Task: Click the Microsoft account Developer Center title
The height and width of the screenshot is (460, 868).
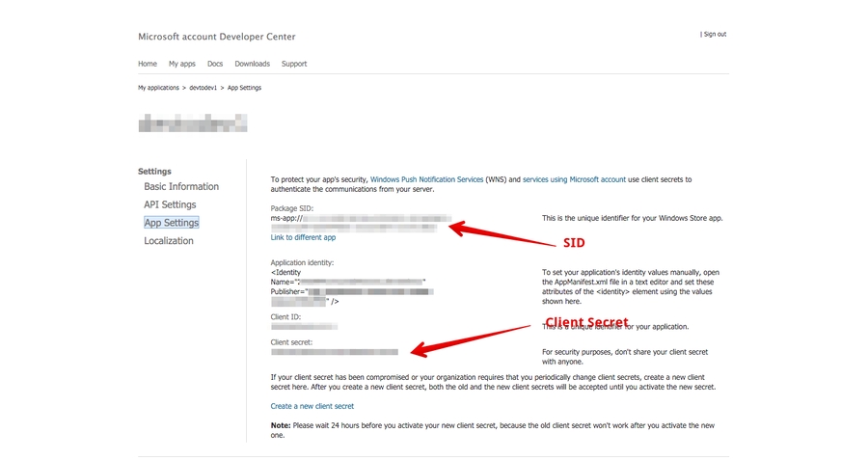Action: (x=217, y=37)
